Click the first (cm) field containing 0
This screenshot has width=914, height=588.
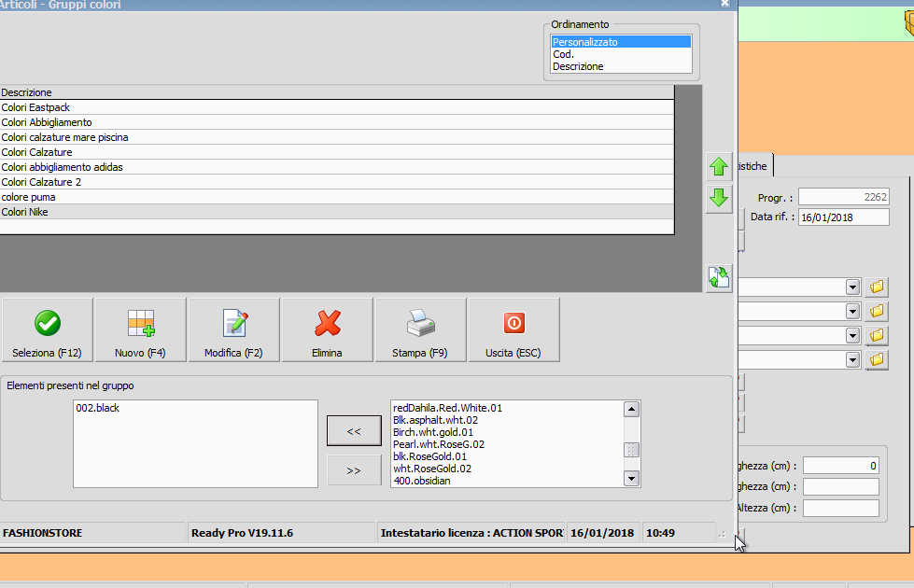841,466
